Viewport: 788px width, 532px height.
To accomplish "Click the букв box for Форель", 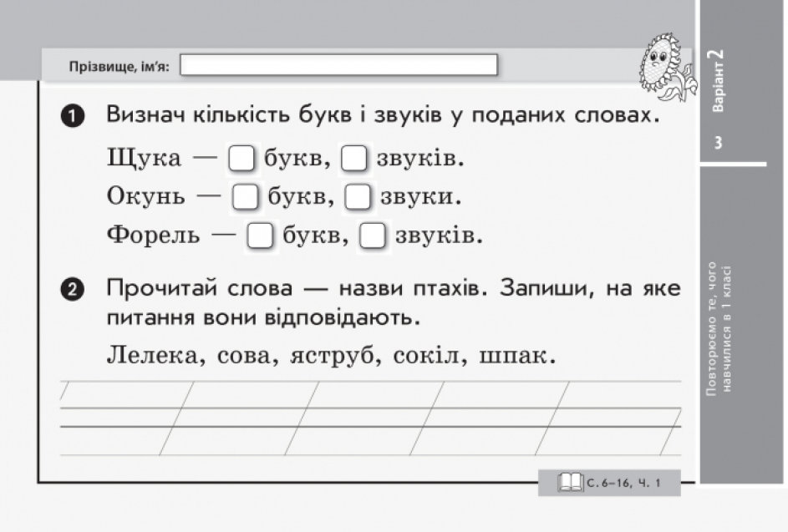I will (x=260, y=236).
